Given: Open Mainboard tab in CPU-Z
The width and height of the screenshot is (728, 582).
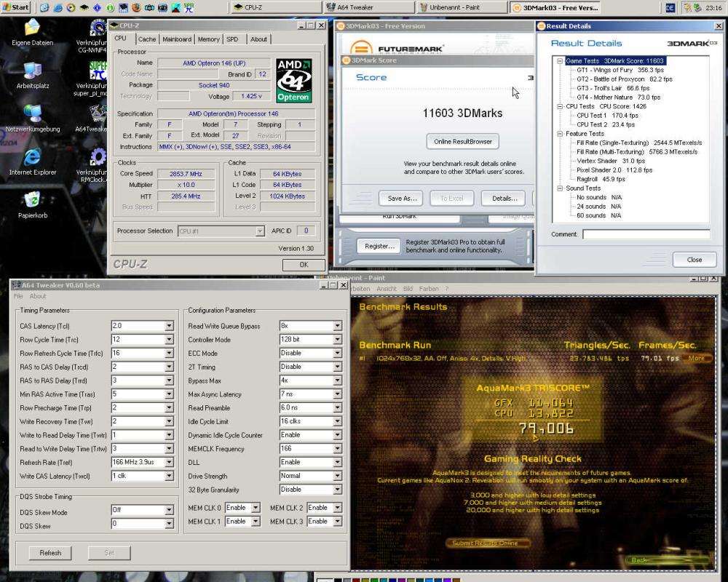Looking at the screenshot, I should pos(176,39).
